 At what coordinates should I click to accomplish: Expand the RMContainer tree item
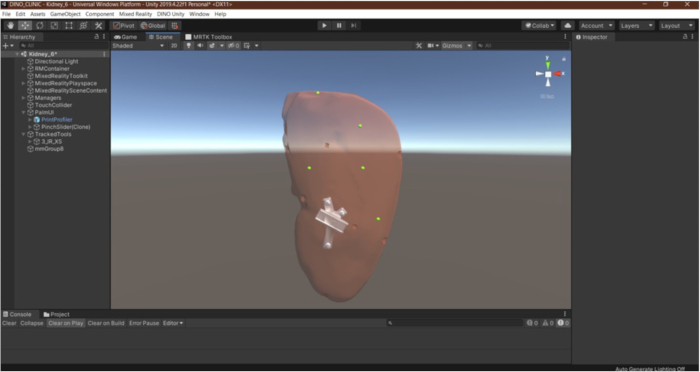coord(24,69)
